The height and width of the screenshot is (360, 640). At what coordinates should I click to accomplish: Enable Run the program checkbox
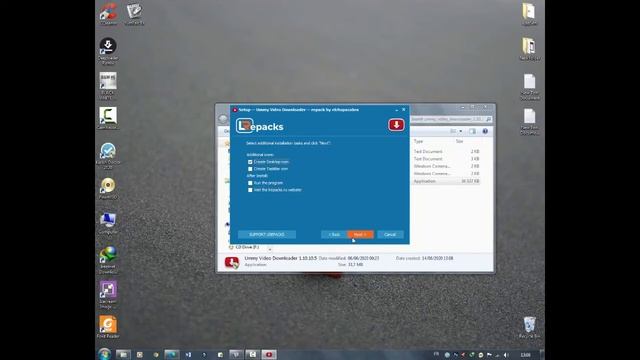(250, 183)
